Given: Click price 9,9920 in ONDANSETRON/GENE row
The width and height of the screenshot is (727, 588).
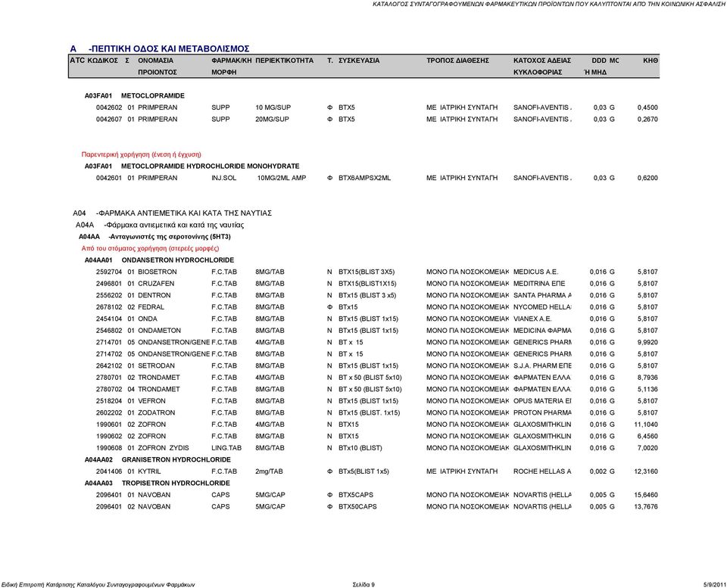Looking at the screenshot, I should (647, 342).
